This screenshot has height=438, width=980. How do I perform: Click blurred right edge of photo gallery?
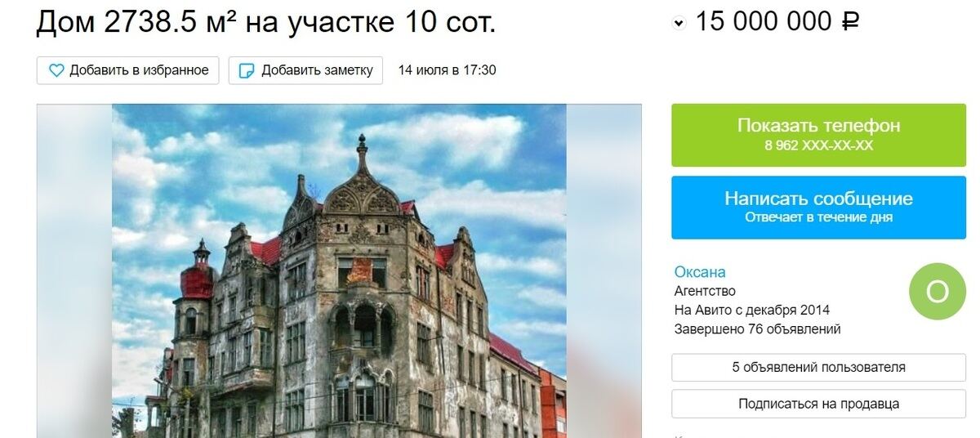coord(604,270)
